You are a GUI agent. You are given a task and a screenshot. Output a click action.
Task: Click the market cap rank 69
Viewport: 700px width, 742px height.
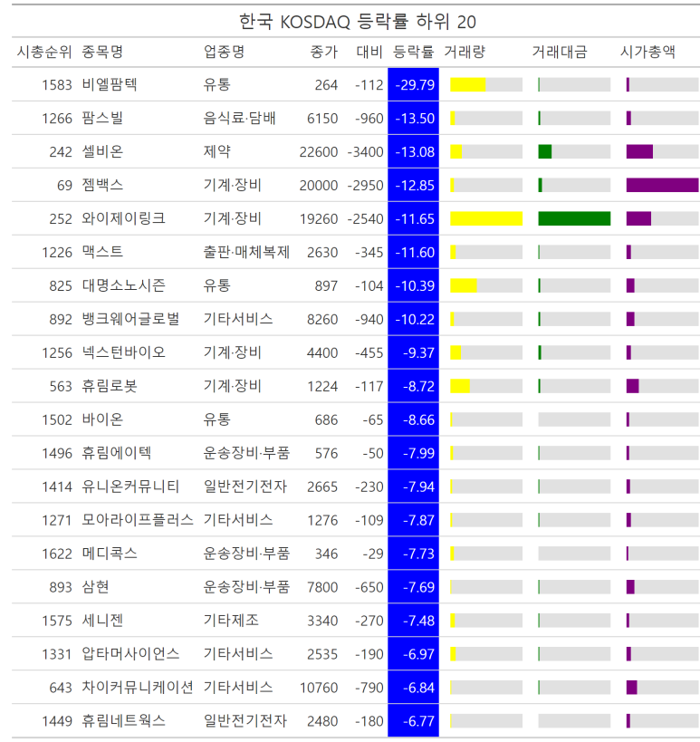pos(64,186)
